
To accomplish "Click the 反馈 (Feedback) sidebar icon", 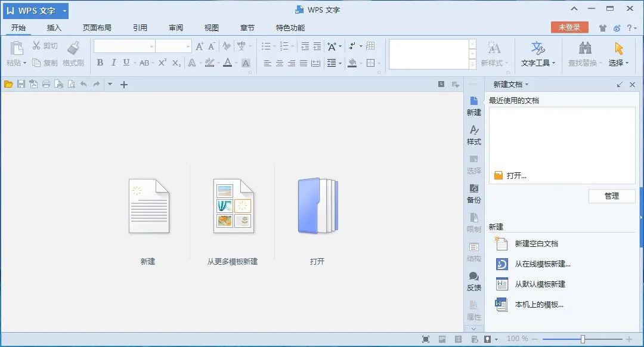I will 474,281.
